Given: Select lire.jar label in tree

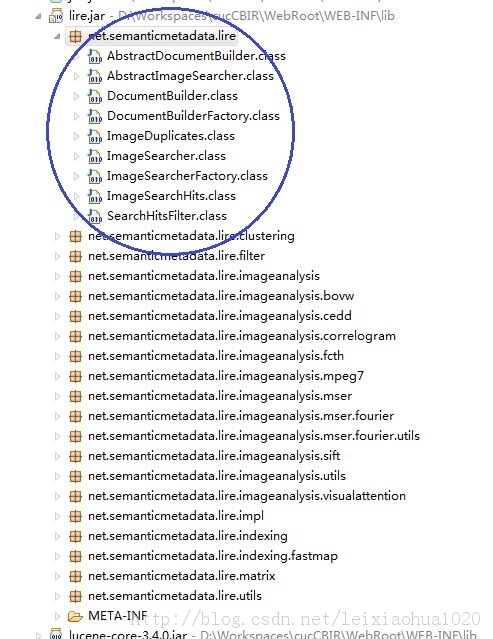Looking at the screenshot, I should [x=87, y=16].
